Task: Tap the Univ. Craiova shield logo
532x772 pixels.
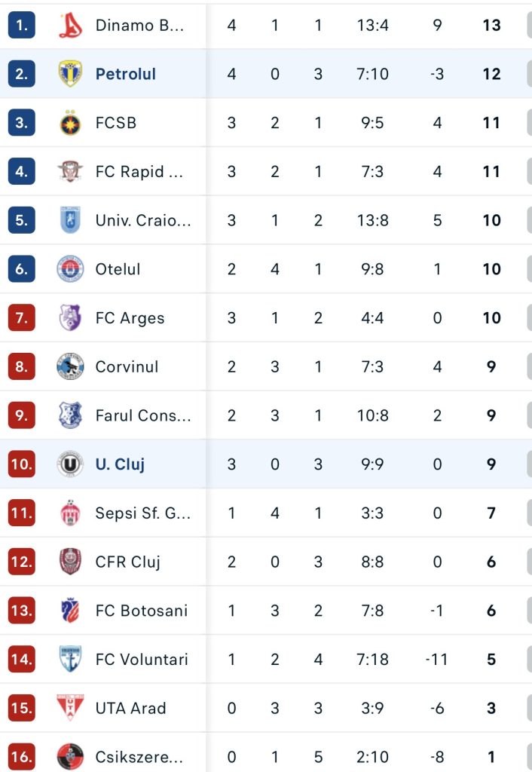Action: tap(70, 220)
